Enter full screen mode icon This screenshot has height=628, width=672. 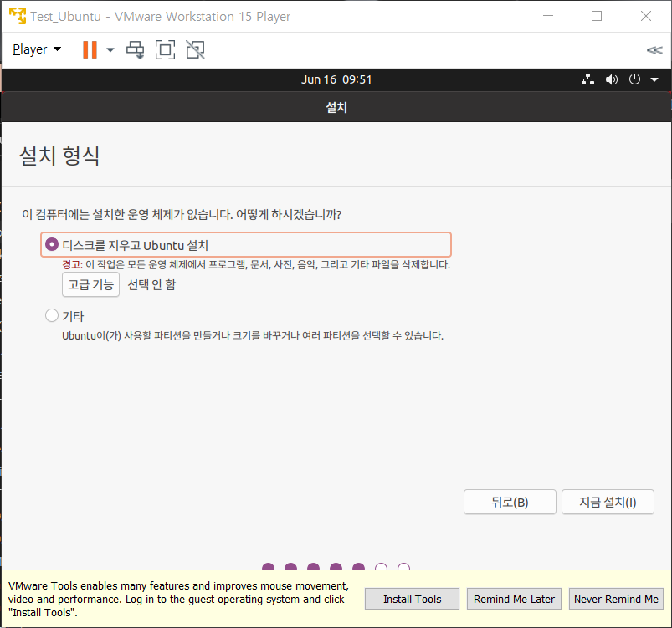pyautogui.click(x=165, y=49)
